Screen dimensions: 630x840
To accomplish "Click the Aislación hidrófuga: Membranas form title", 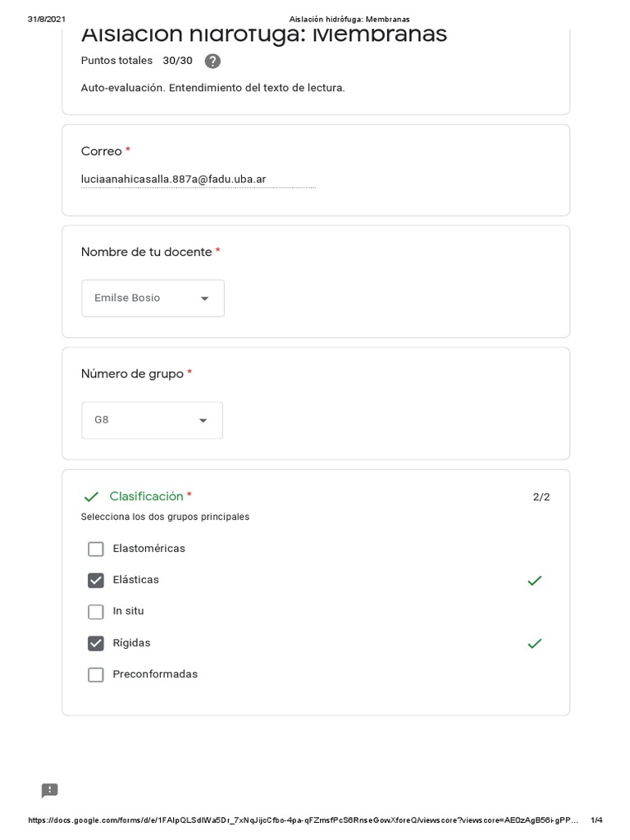I will coord(264,34).
